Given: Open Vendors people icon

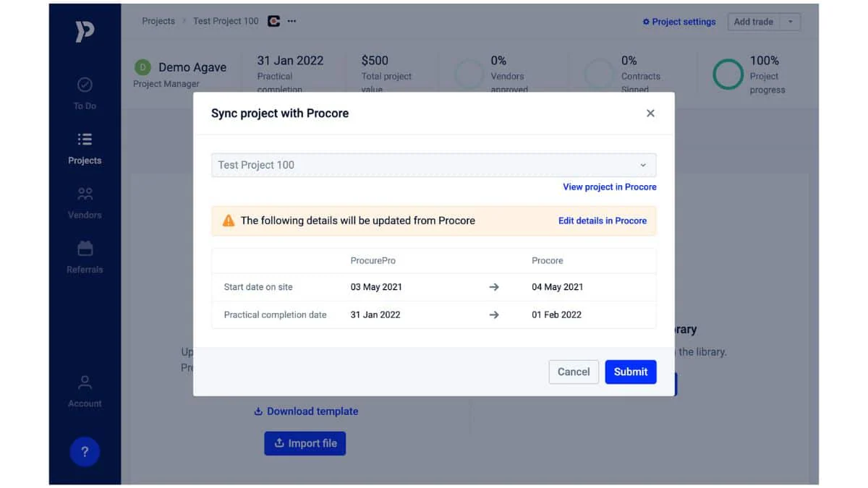Looking at the screenshot, I should pyautogui.click(x=85, y=194).
